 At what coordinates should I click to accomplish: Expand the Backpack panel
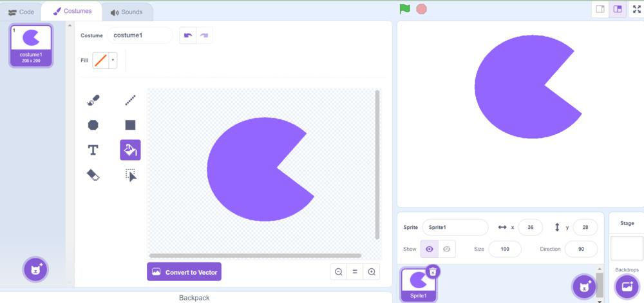(x=194, y=298)
